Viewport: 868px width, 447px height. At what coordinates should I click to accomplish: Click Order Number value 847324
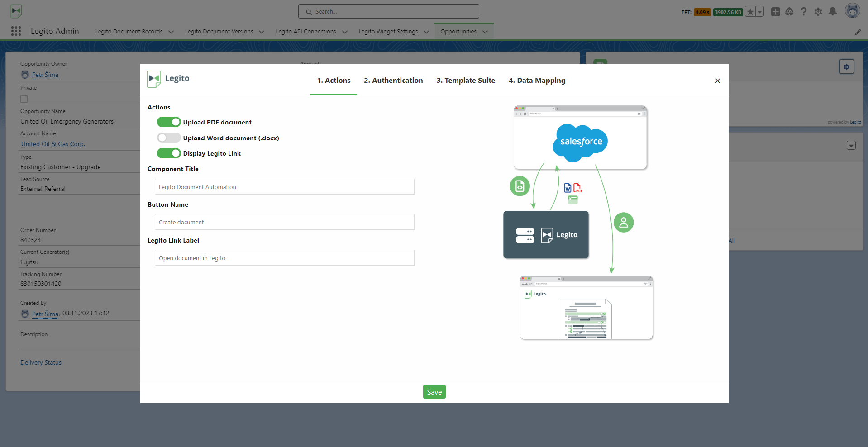[31, 240]
